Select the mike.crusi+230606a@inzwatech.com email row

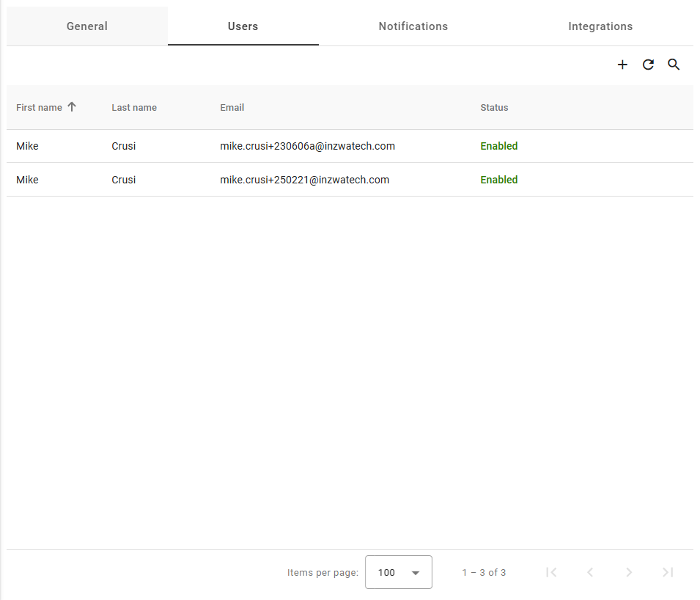point(307,146)
